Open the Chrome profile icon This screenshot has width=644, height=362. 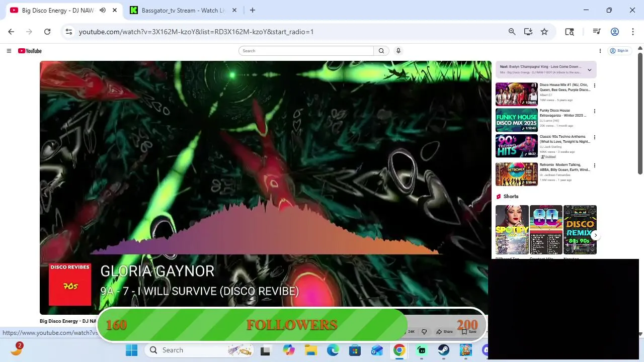(615, 32)
